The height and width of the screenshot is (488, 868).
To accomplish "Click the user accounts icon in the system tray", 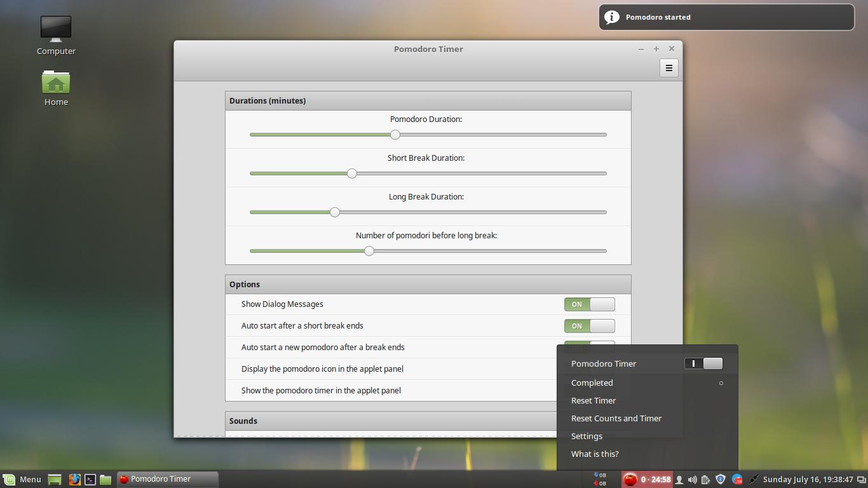I will [679, 479].
